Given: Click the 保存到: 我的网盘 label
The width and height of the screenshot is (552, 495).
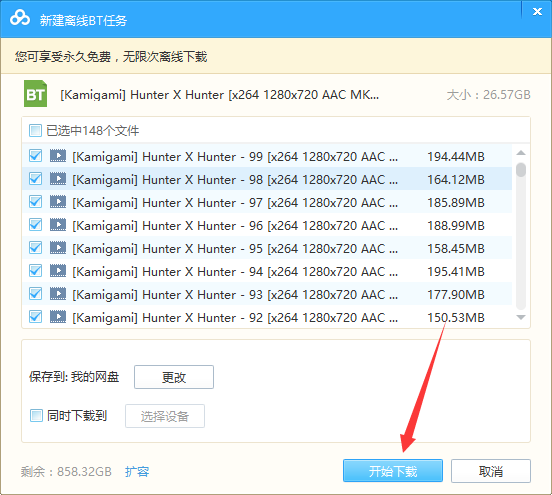Looking at the screenshot, I should click(x=74, y=377).
